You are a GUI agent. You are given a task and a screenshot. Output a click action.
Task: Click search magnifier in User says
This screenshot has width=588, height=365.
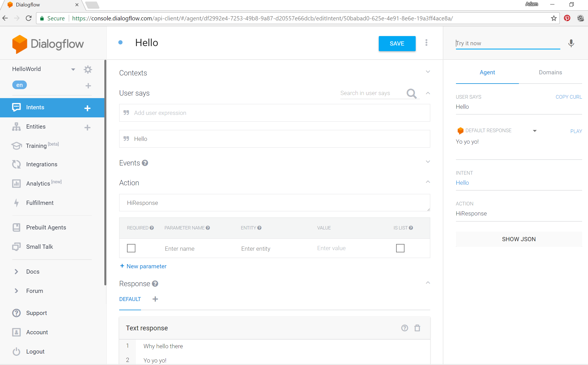411,93
